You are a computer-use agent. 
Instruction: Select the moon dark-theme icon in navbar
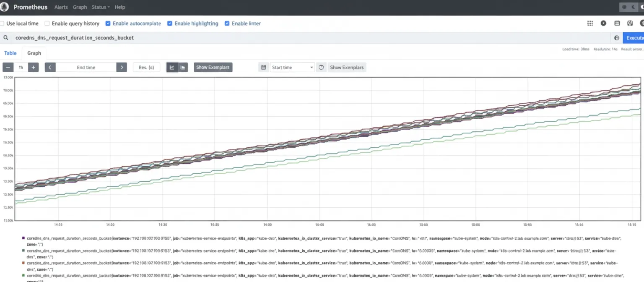tap(633, 7)
